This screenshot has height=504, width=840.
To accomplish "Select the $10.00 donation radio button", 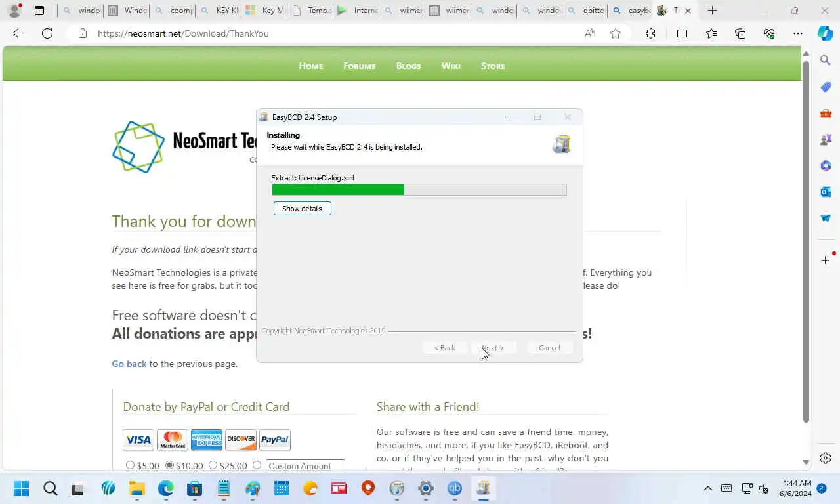I will 169,465.
